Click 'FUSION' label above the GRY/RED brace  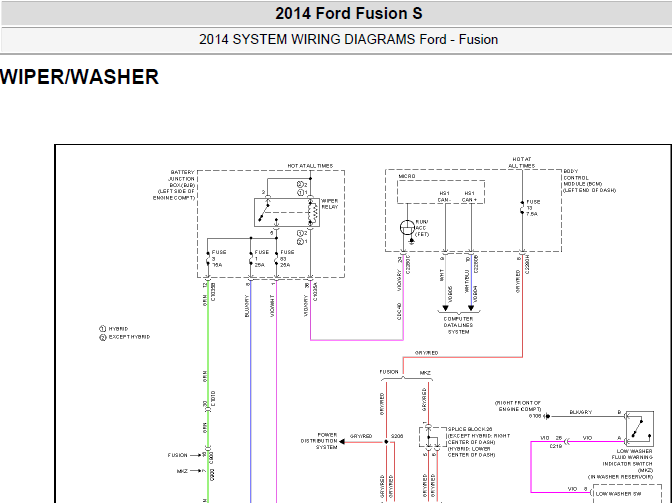pos(389,372)
